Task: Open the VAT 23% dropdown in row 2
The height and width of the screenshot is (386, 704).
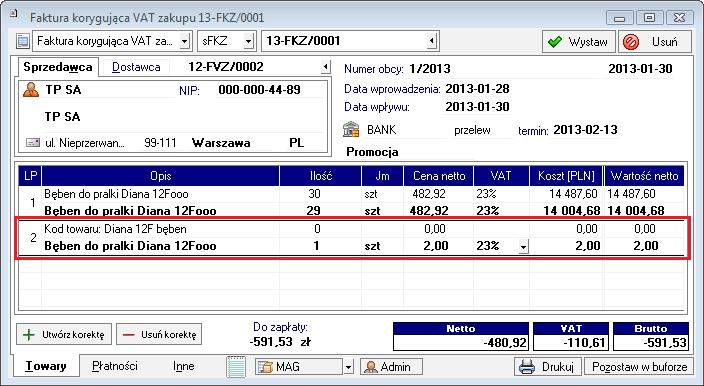Action: (x=523, y=246)
